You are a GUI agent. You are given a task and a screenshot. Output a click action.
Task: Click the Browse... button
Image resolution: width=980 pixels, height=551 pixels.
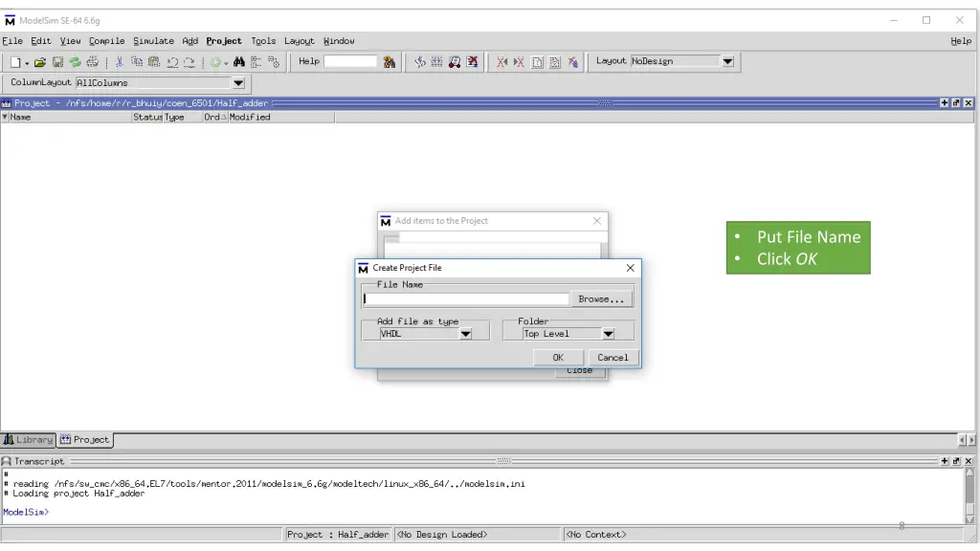point(601,299)
